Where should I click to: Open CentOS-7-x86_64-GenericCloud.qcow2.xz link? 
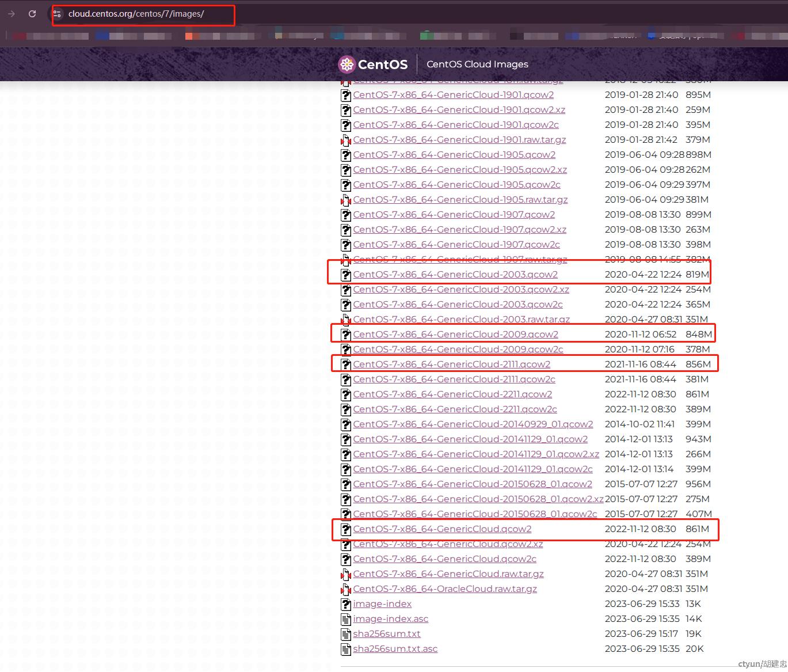(x=448, y=544)
